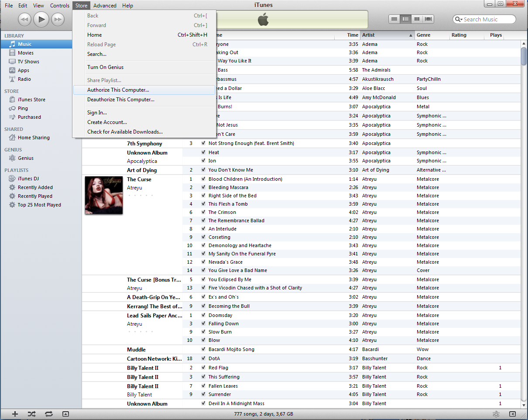Click the plus button to create a playlist
This screenshot has width=528, height=420.
coord(15,414)
